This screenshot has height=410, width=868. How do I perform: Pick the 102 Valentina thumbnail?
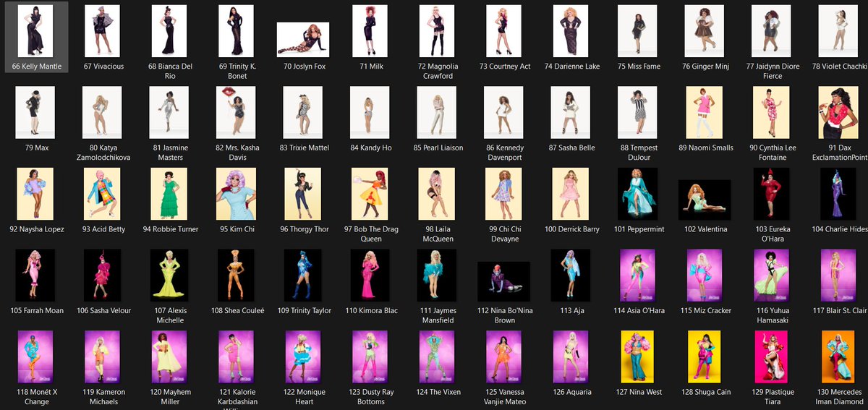[705, 200]
